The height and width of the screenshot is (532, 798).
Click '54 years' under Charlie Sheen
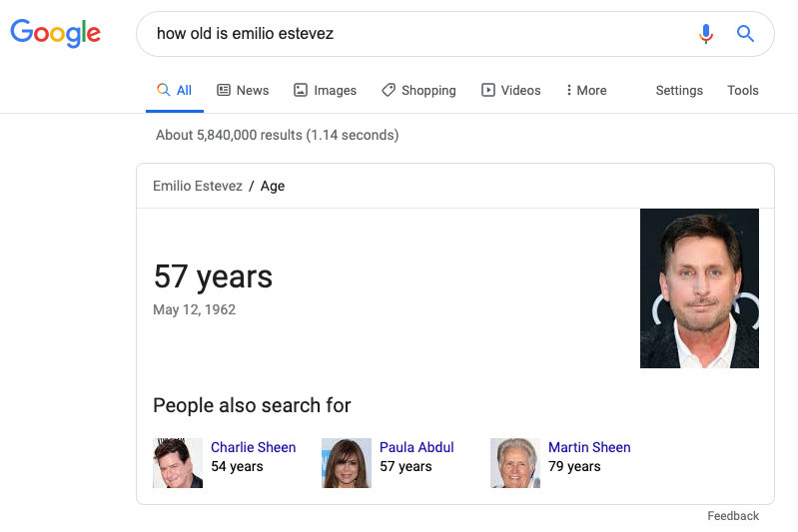click(x=237, y=466)
